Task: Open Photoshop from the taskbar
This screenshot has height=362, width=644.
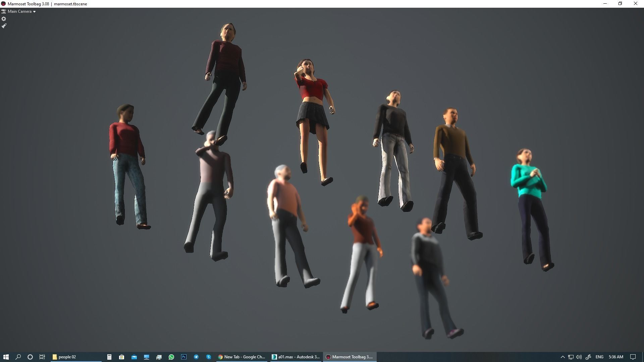Action: [184, 357]
